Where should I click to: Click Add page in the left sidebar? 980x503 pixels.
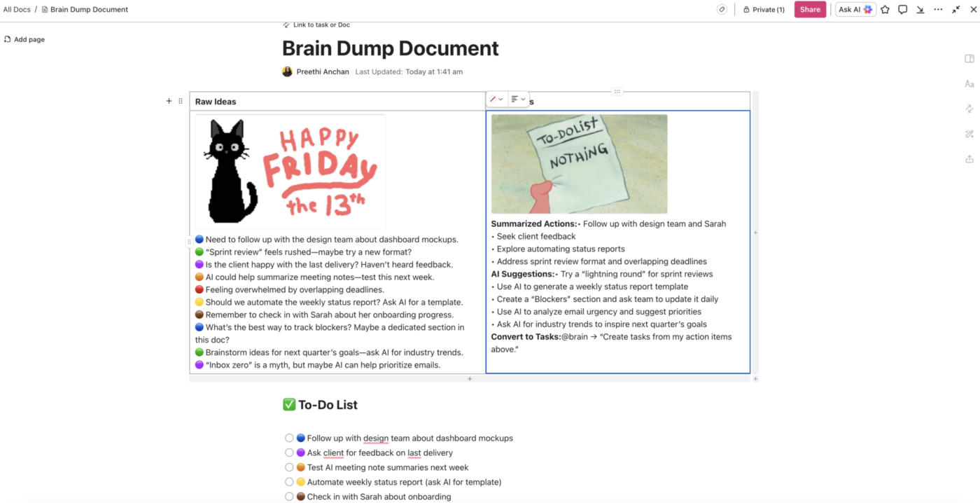click(24, 40)
